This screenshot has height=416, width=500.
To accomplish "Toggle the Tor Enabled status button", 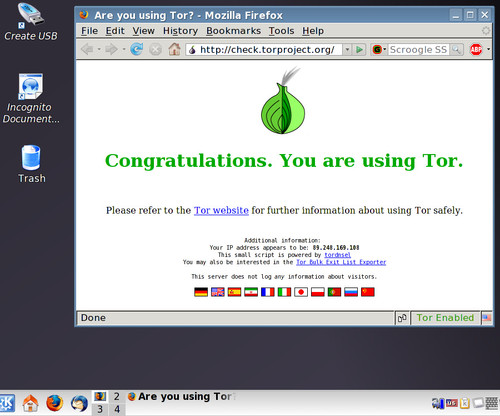I will 445,318.
